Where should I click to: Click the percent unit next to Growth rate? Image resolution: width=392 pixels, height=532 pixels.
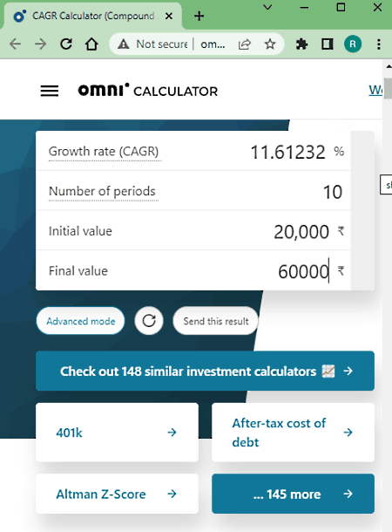click(x=339, y=152)
